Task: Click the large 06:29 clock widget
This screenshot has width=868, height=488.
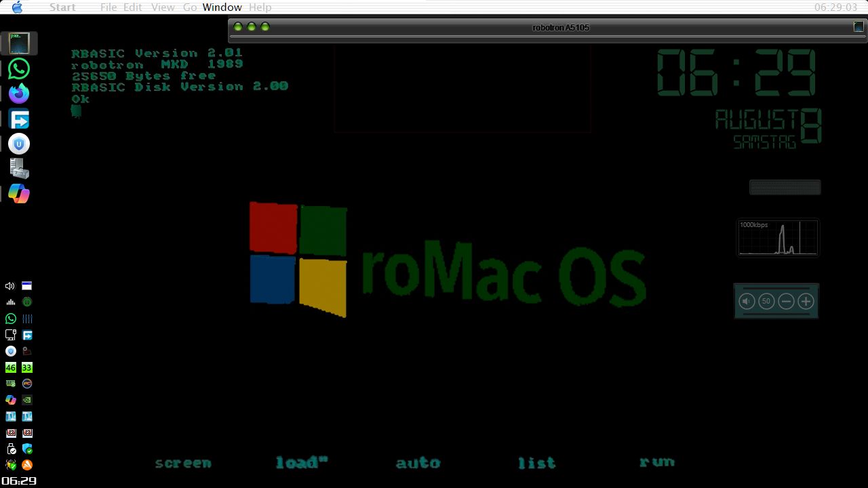Action: click(736, 73)
